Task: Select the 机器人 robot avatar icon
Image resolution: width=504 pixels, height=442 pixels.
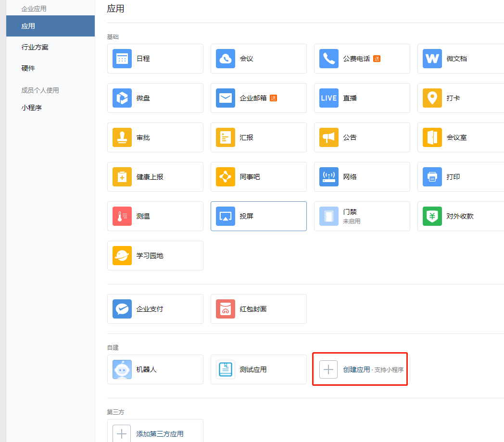Action: click(x=122, y=369)
